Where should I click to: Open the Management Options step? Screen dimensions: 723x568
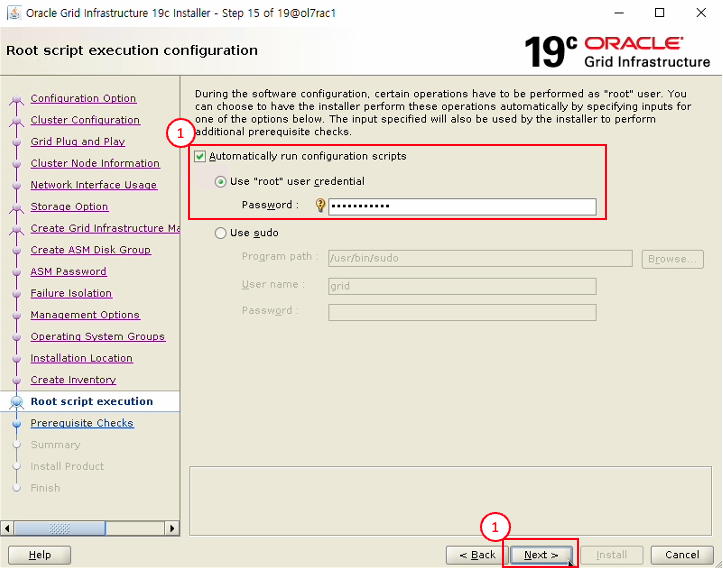click(x=85, y=315)
